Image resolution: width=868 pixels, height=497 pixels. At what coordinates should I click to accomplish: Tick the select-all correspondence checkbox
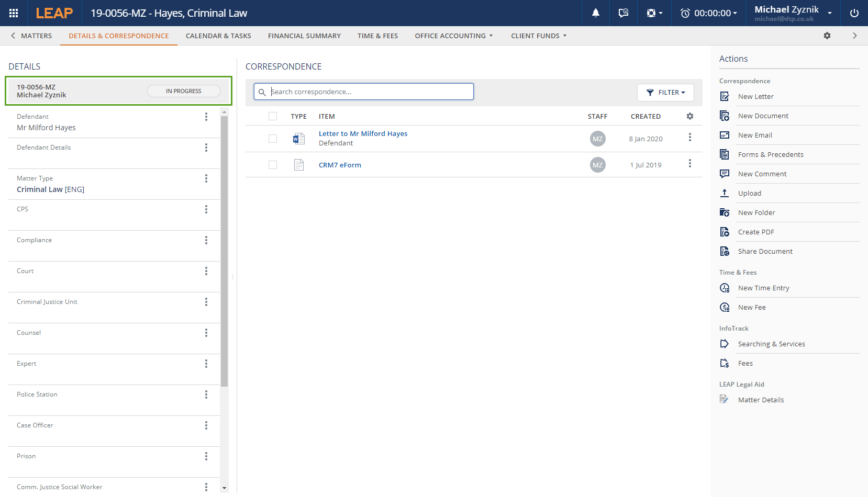273,116
